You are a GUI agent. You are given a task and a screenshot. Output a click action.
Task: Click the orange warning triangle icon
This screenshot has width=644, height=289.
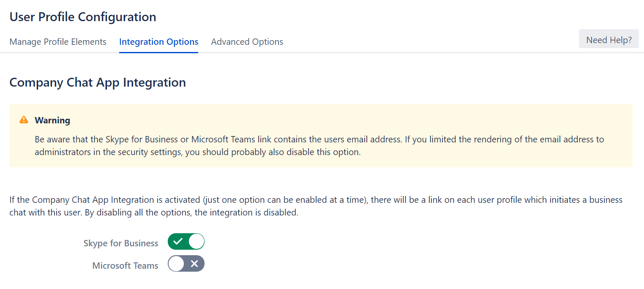pyautogui.click(x=24, y=120)
